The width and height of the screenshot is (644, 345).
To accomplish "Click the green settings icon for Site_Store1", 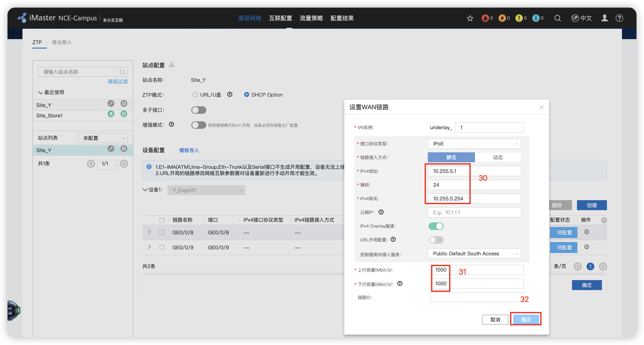I will [124, 114].
